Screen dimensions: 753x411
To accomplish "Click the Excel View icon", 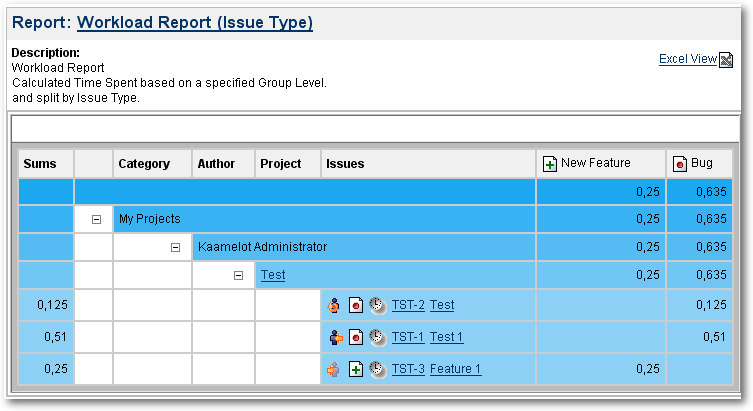I will 727,60.
